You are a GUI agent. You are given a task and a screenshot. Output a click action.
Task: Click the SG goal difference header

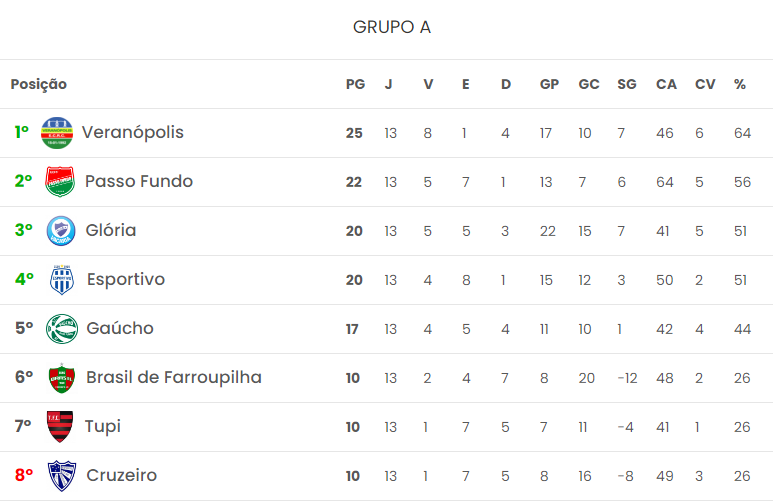coord(627,84)
